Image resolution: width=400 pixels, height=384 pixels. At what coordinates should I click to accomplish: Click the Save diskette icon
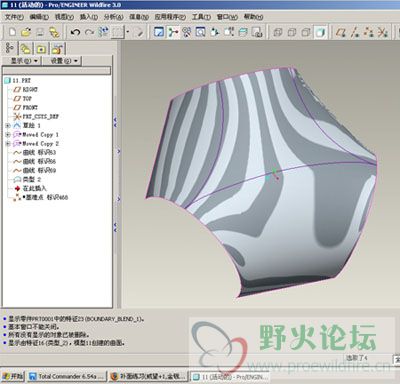coord(40,32)
